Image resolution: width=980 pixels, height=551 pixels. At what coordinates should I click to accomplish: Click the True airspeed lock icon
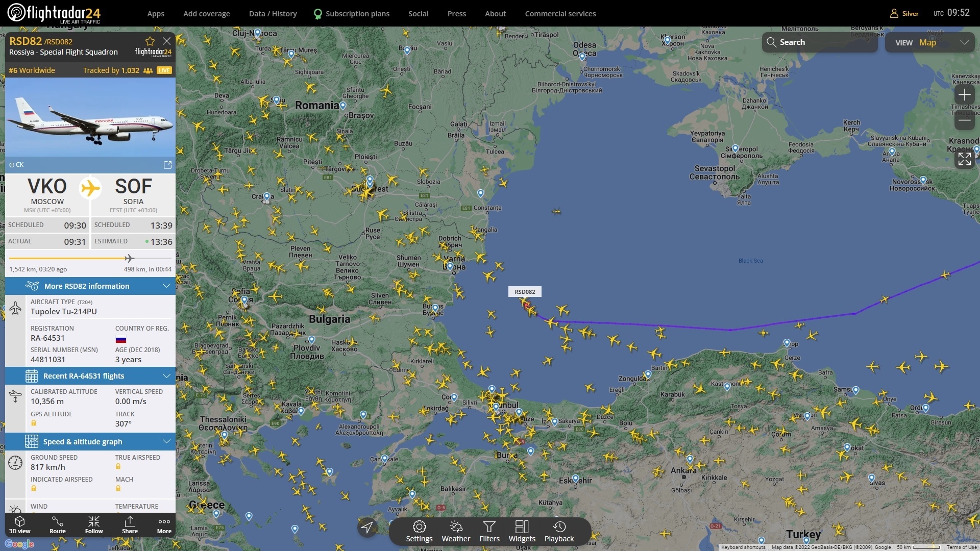pyautogui.click(x=118, y=466)
